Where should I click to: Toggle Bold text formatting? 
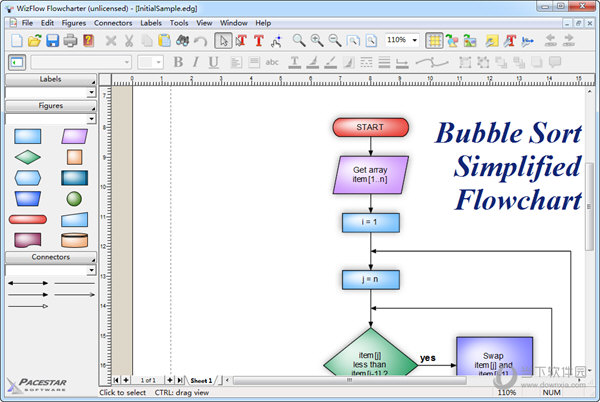click(x=179, y=62)
